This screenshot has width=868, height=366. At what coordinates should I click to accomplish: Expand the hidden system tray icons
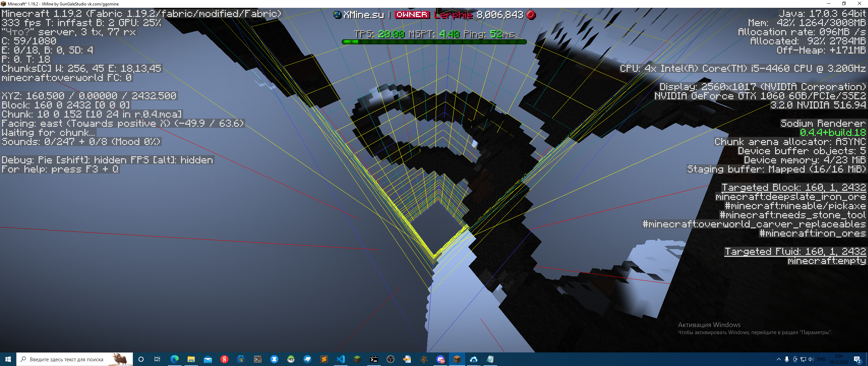pos(778,359)
